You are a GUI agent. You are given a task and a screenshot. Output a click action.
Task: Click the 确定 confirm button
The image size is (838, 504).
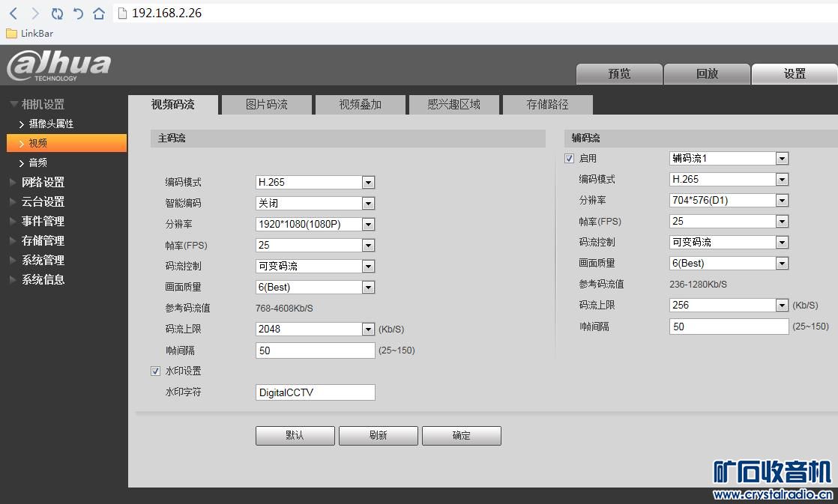462,436
